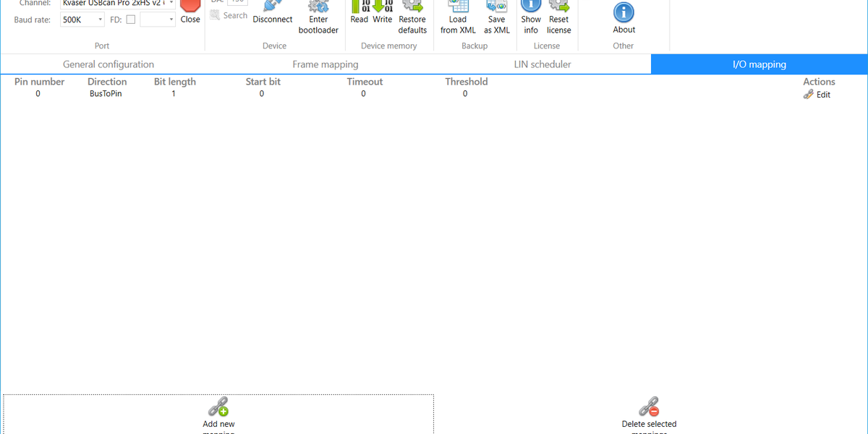Click the Read device memory icon
The image size is (868, 434).
pyautogui.click(x=359, y=14)
